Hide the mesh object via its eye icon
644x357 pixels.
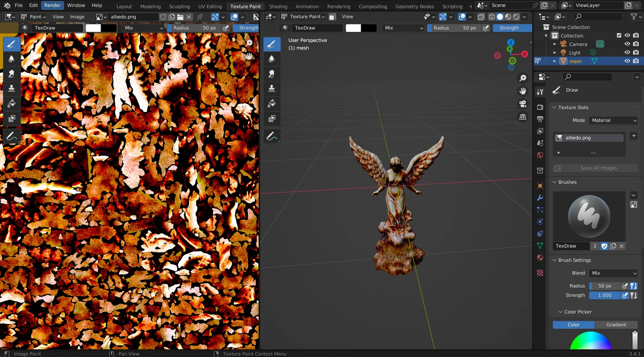click(x=627, y=61)
